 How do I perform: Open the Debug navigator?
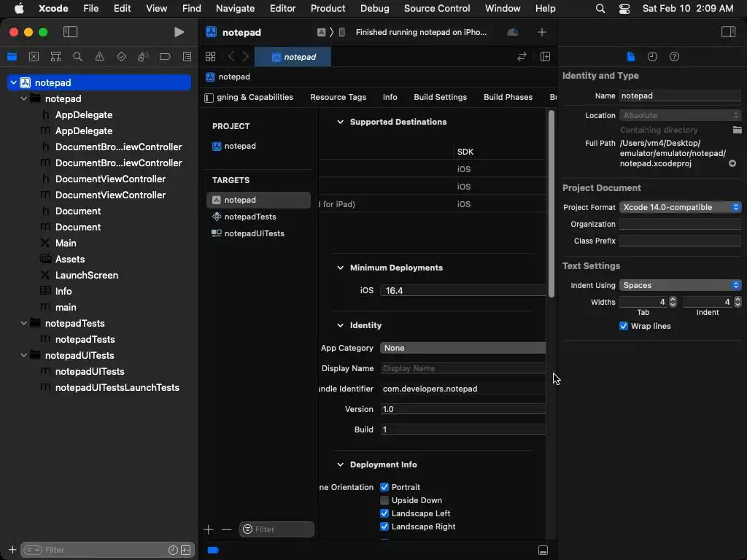click(143, 57)
